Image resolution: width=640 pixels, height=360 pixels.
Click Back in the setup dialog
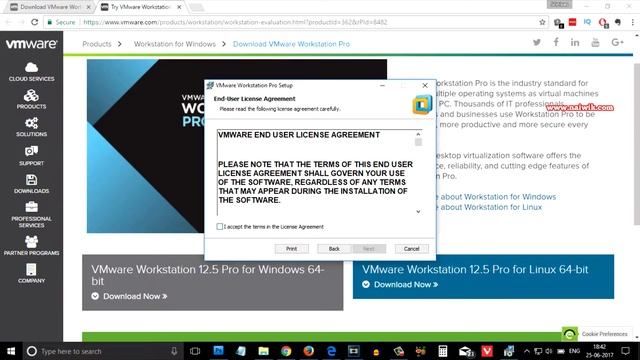click(334, 249)
